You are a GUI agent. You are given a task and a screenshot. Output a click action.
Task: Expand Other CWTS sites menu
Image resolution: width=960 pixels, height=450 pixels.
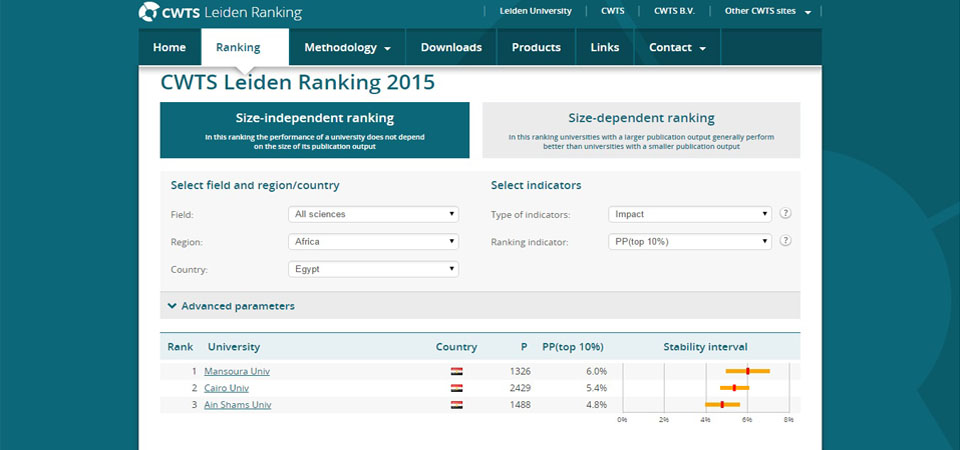(x=768, y=11)
